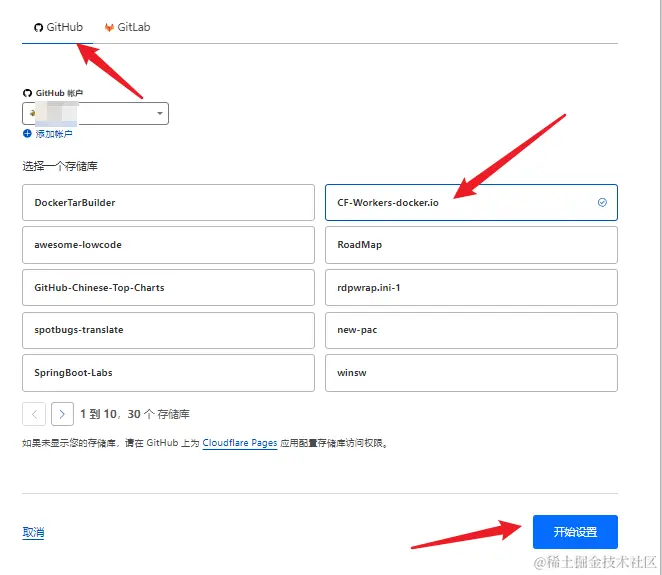The height and width of the screenshot is (575, 662).
Task: Click the 选择一个存储库 heading text
Action: 60,166
